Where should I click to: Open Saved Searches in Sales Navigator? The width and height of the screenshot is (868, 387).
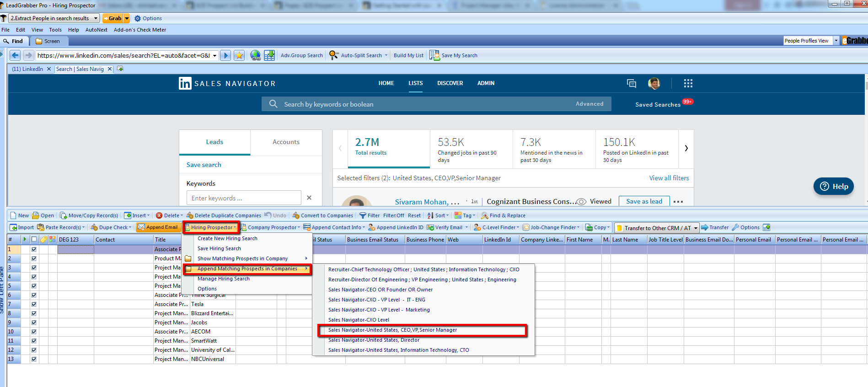click(x=658, y=104)
